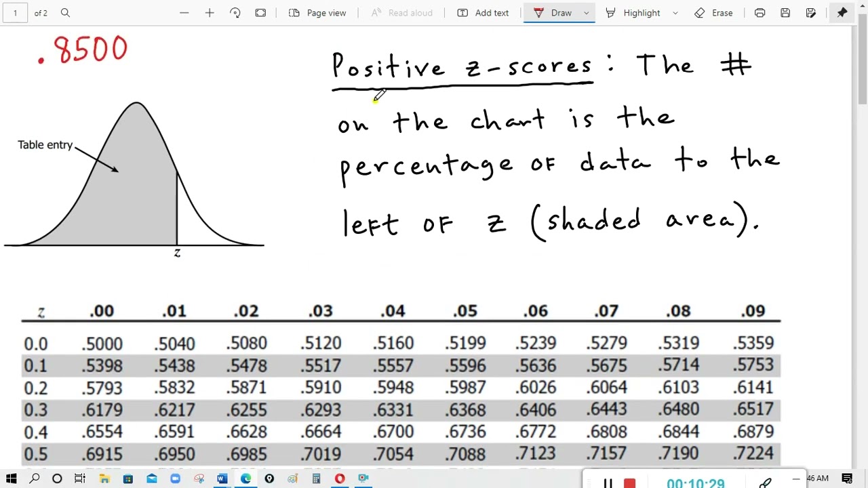This screenshot has height=488, width=868.
Task: Click the .05 column header
Action: coord(465,311)
